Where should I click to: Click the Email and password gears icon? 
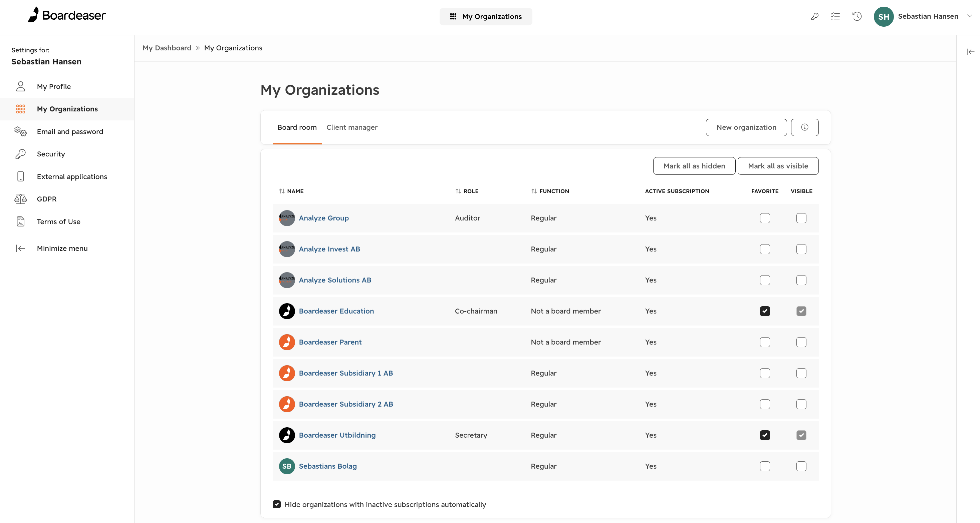pyautogui.click(x=21, y=131)
